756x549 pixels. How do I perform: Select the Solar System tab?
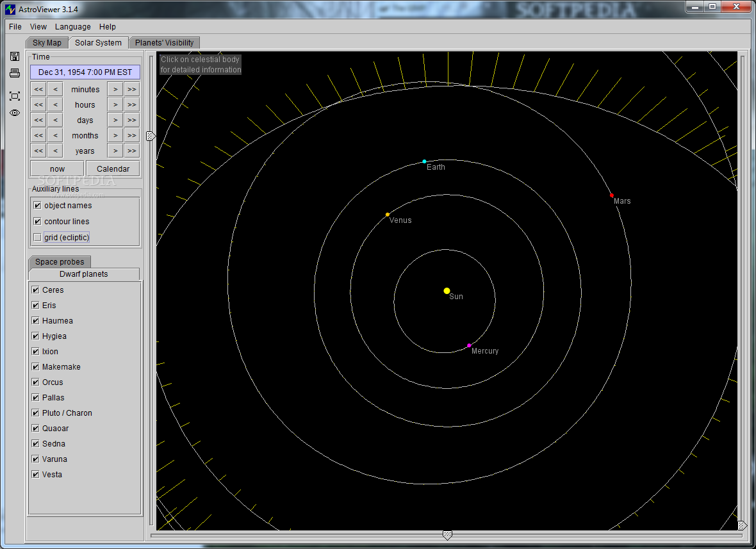(99, 42)
